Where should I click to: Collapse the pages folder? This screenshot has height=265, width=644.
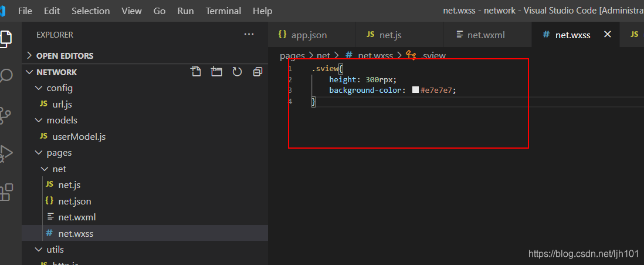tap(144, 153)
